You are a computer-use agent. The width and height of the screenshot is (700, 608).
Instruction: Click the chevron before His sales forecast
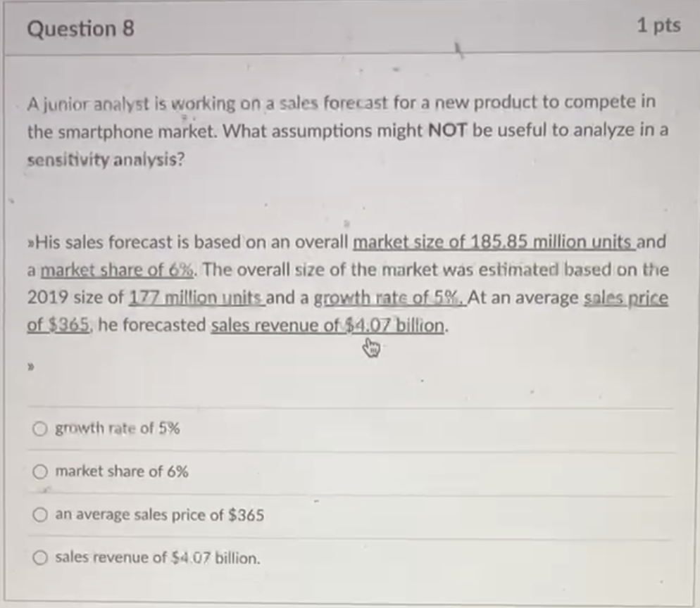coord(32,243)
